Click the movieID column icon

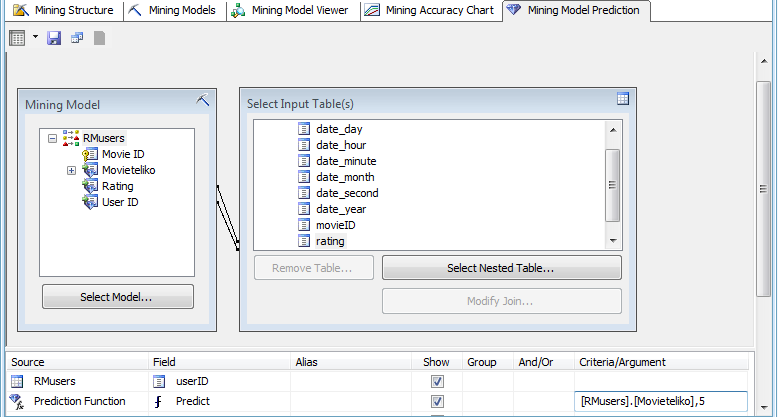[304, 225]
